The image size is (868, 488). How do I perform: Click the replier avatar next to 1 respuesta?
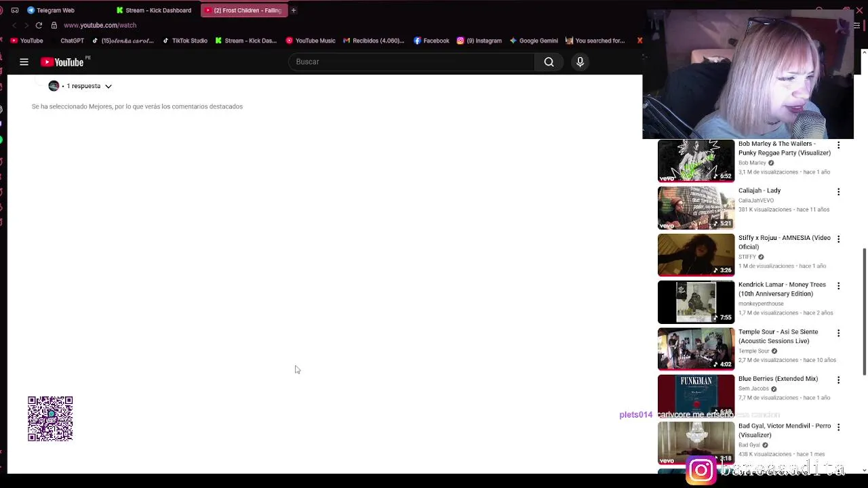click(54, 86)
